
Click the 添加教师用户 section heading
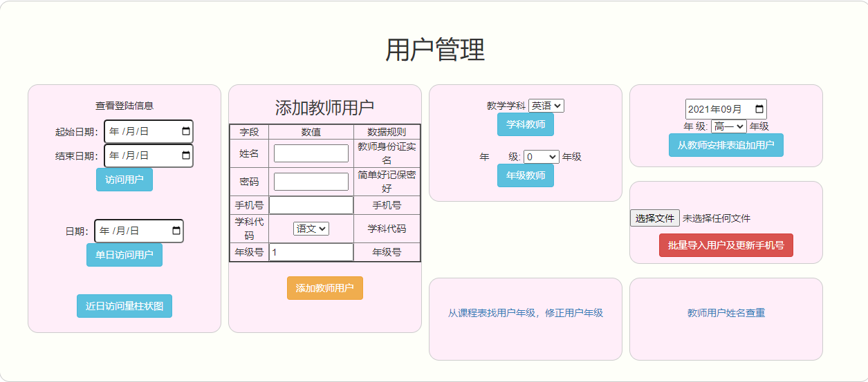point(325,107)
